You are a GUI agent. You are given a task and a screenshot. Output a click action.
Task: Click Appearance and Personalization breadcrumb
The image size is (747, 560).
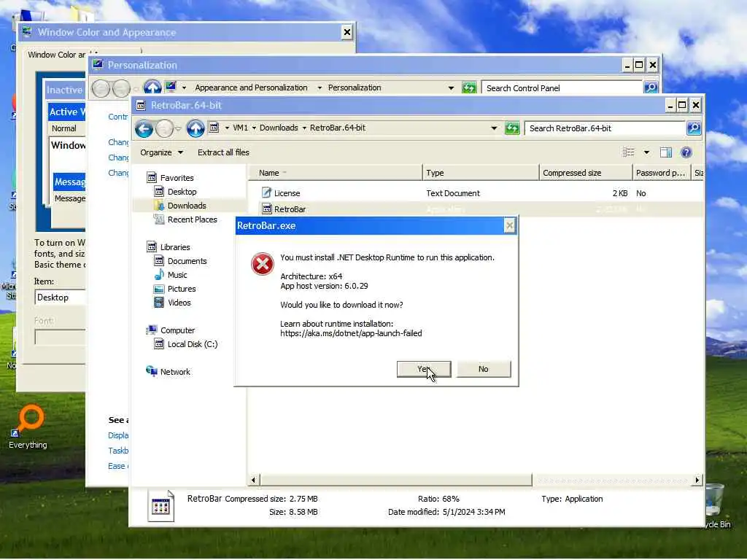point(251,87)
